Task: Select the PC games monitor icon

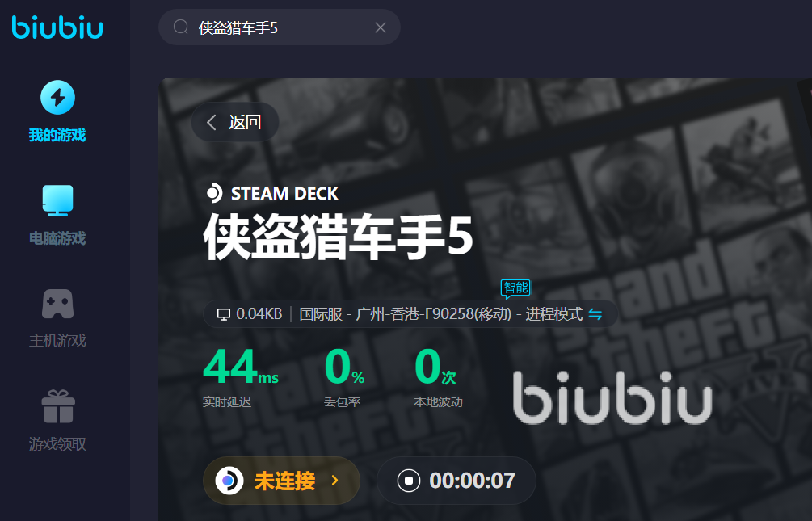Action: [x=57, y=200]
